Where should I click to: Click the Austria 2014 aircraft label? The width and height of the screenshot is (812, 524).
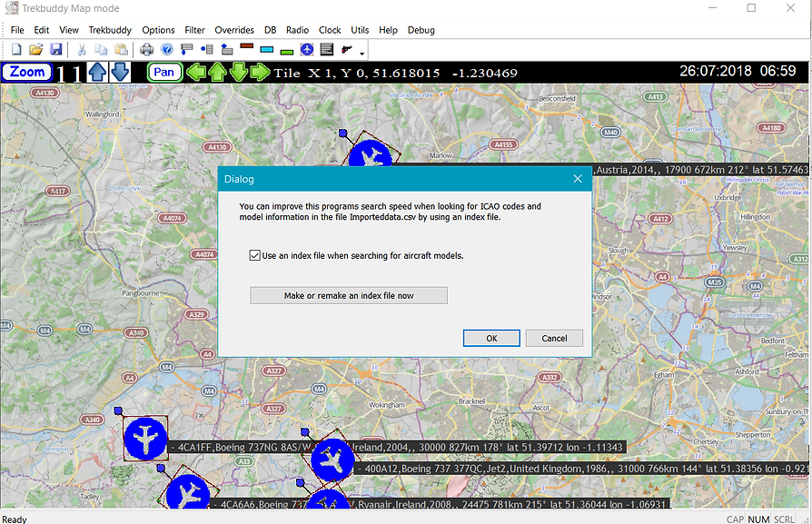click(x=700, y=169)
